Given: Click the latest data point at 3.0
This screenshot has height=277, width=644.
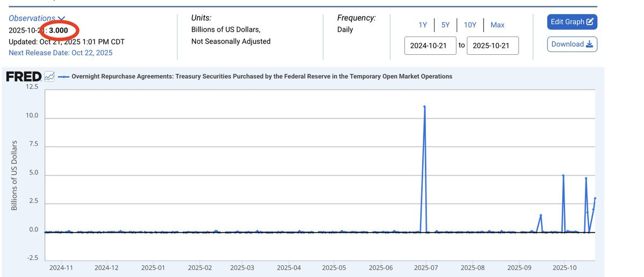Looking at the screenshot, I should click(x=595, y=199).
